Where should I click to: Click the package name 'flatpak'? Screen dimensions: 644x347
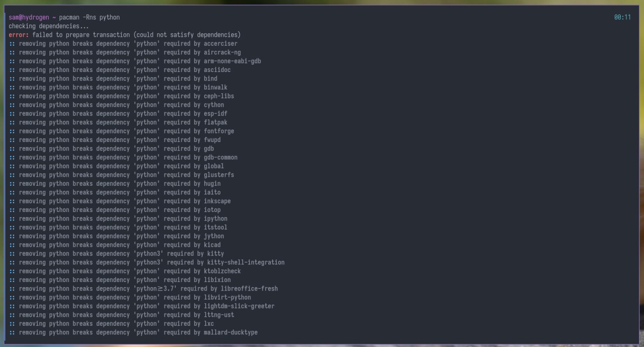click(215, 122)
